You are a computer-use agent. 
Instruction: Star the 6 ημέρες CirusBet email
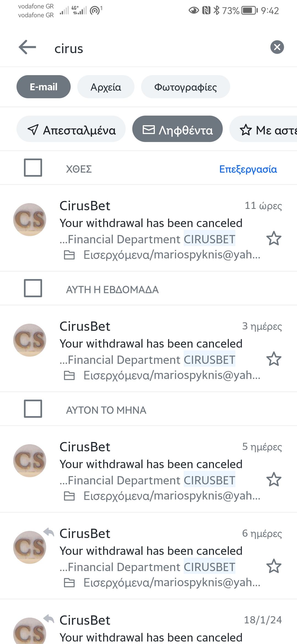click(274, 566)
